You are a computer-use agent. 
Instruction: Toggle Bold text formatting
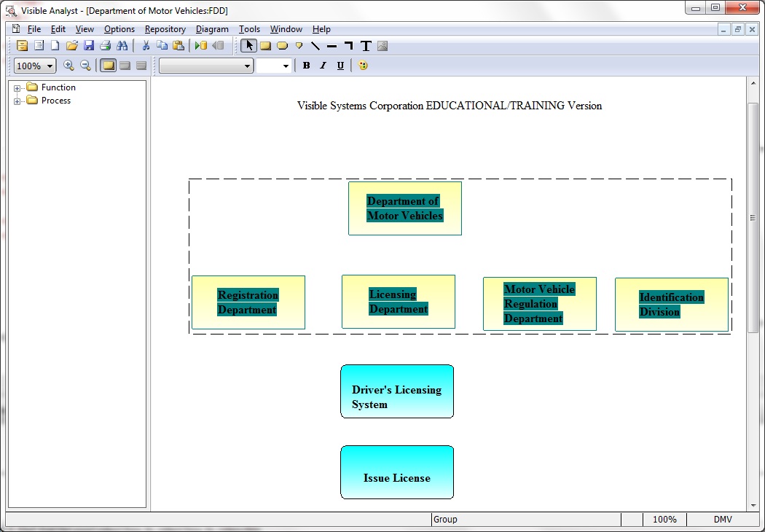(x=307, y=66)
